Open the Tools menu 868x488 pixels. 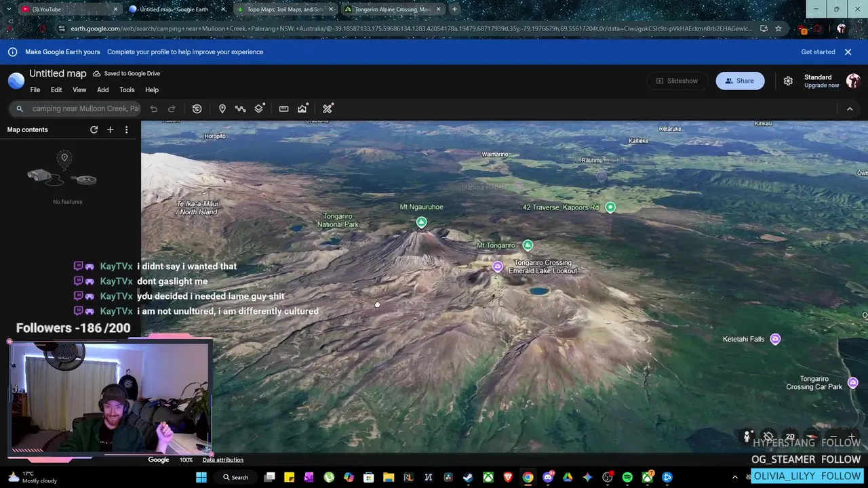click(127, 90)
